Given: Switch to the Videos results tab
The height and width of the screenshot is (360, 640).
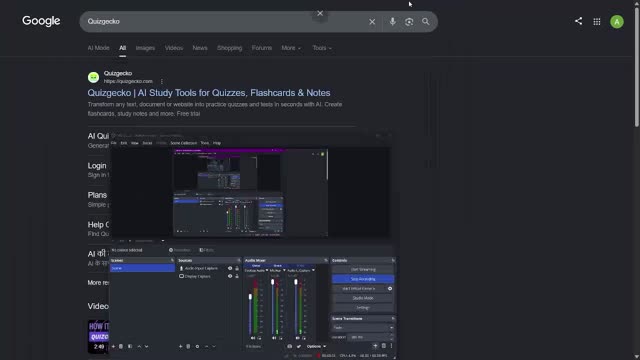Looking at the screenshot, I should tap(174, 48).
